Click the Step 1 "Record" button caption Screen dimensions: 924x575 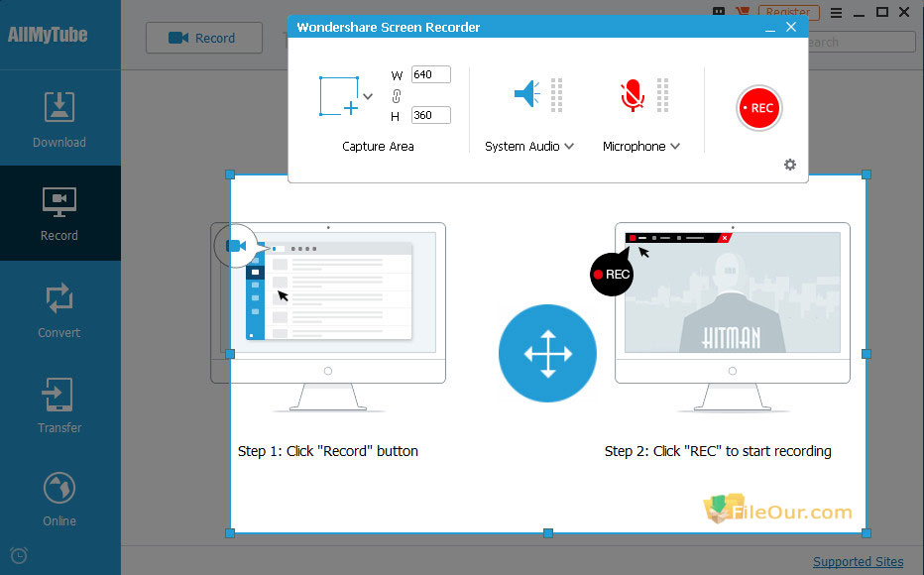327,451
